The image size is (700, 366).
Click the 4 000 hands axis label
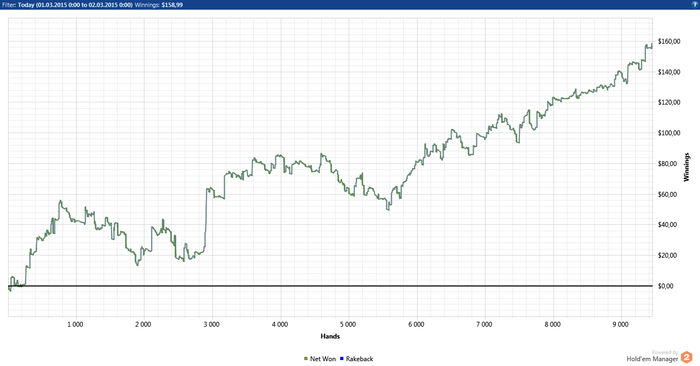[x=280, y=324]
